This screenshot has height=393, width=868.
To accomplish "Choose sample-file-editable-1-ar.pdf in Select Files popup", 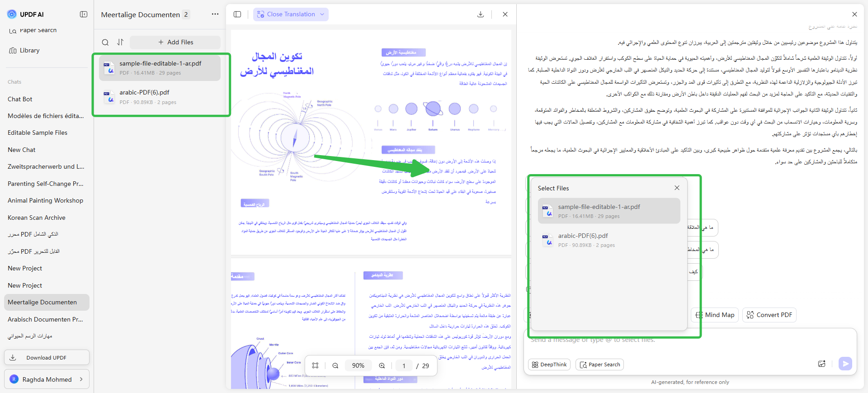I will tap(609, 211).
